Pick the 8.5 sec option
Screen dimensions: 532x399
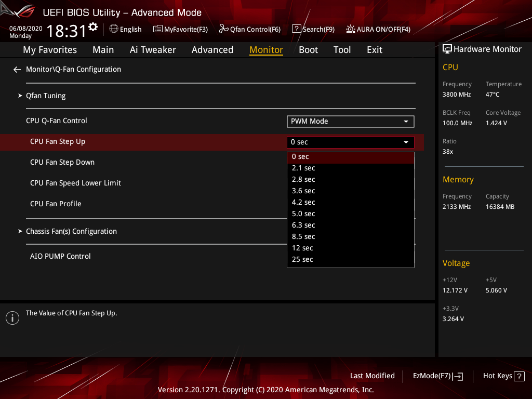[x=351, y=237]
